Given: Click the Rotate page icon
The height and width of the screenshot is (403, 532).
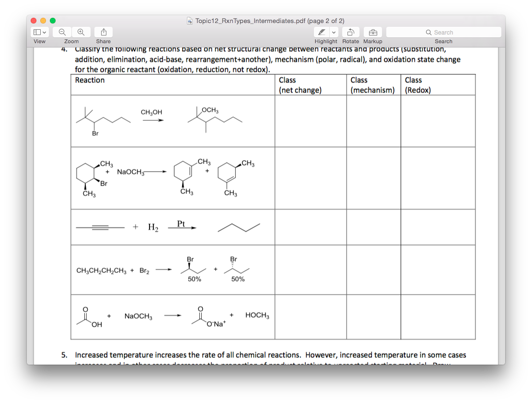Looking at the screenshot, I should [x=350, y=32].
